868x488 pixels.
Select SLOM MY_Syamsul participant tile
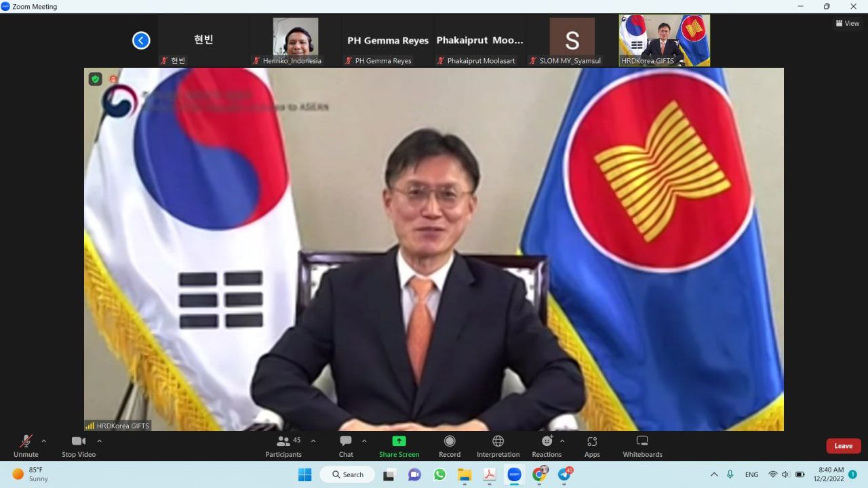tap(572, 41)
